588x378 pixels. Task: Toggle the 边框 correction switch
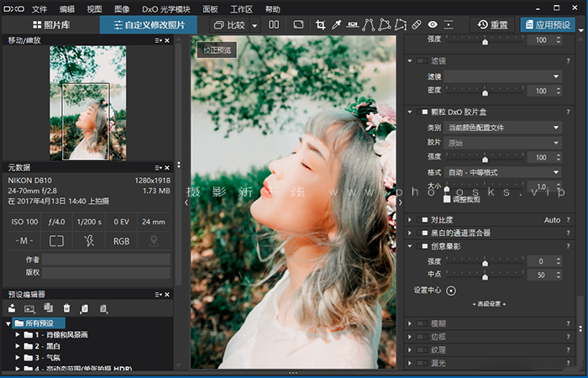tap(423, 337)
